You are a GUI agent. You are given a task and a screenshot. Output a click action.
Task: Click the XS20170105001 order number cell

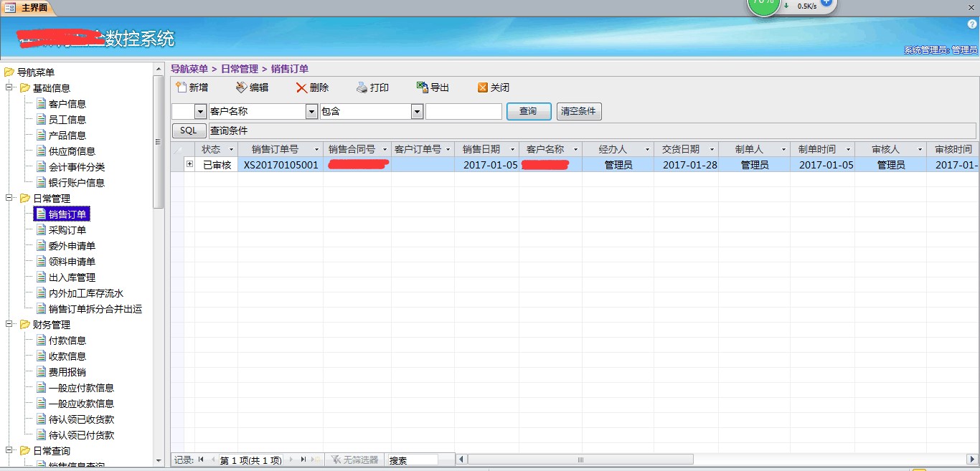point(281,165)
